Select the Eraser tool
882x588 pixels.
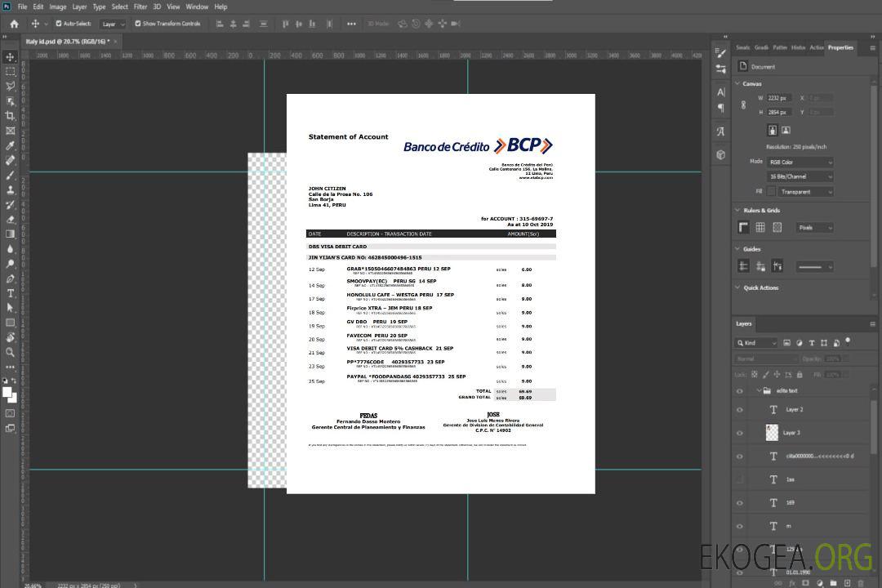pyautogui.click(x=10, y=220)
